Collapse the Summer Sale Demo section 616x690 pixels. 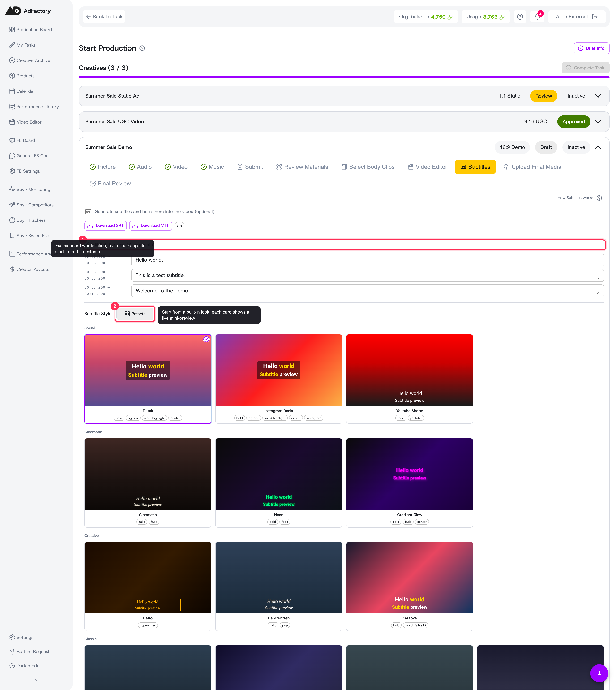pyautogui.click(x=598, y=147)
